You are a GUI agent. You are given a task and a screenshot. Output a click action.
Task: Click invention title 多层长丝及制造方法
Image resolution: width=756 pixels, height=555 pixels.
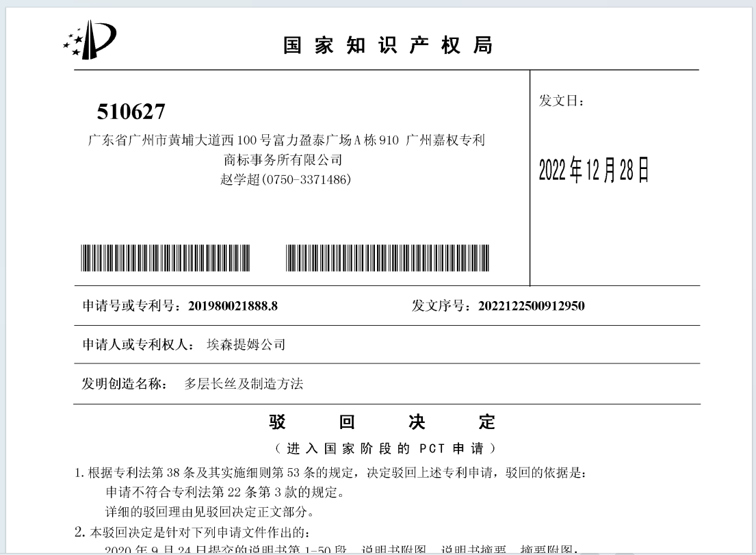click(244, 384)
